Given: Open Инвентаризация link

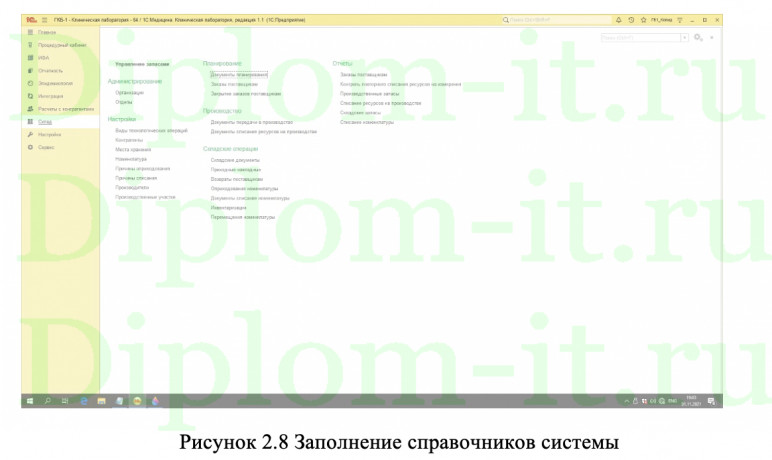Looking at the screenshot, I should click(x=228, y=207).
